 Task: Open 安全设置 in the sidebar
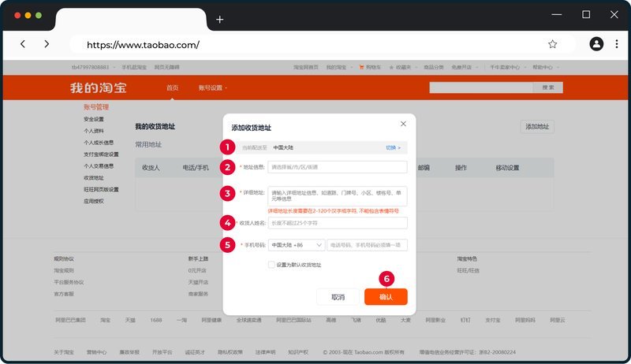[x=94, y=119]
